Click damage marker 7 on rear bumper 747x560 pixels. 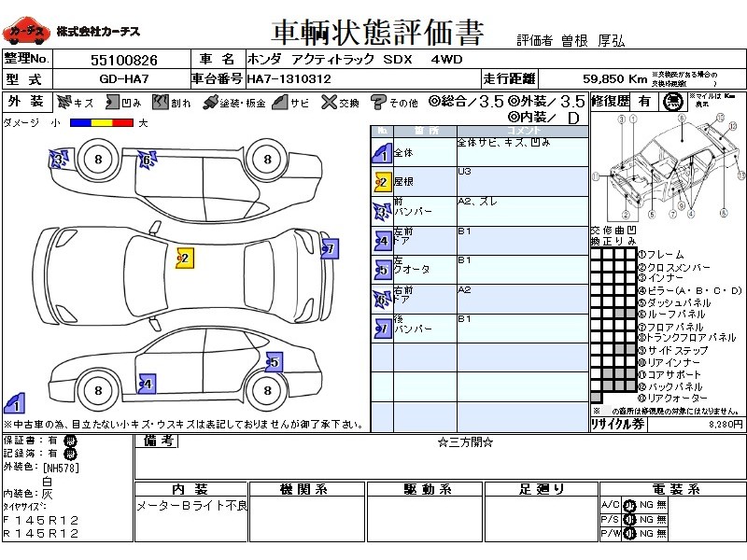(328, 248)
